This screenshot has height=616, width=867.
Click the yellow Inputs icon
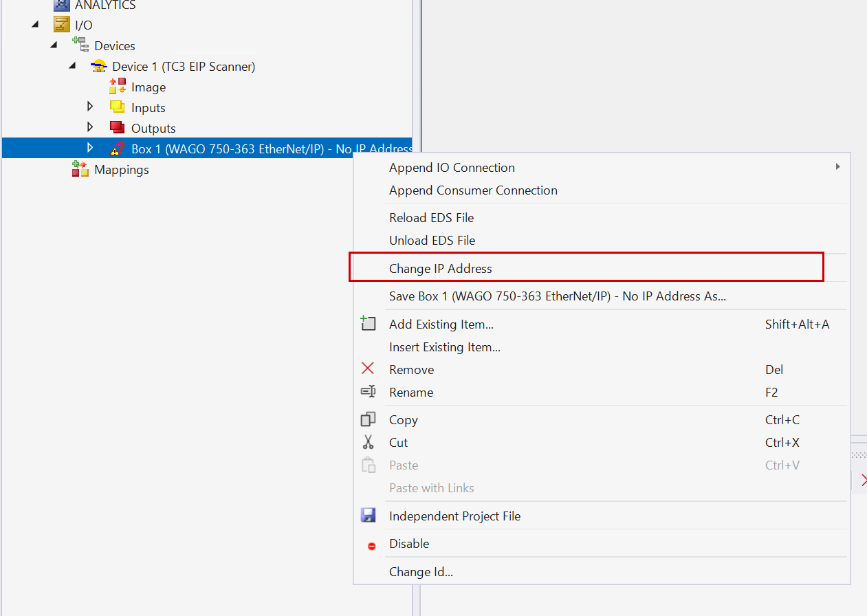point(118,108)
